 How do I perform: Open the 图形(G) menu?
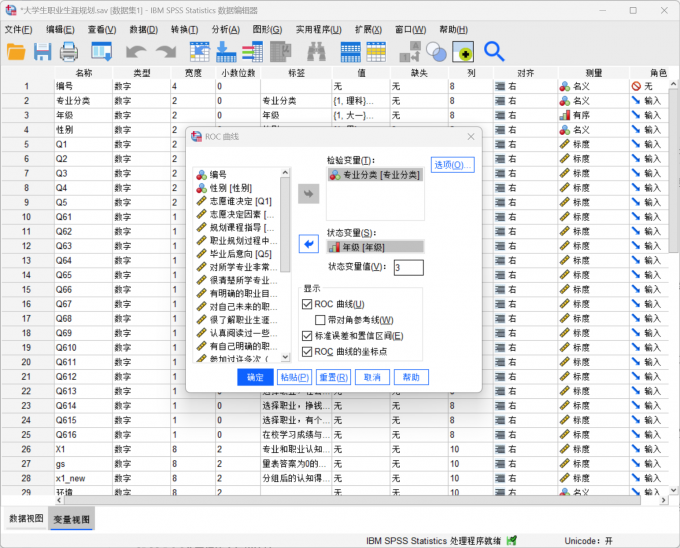[x=267, y=29]
